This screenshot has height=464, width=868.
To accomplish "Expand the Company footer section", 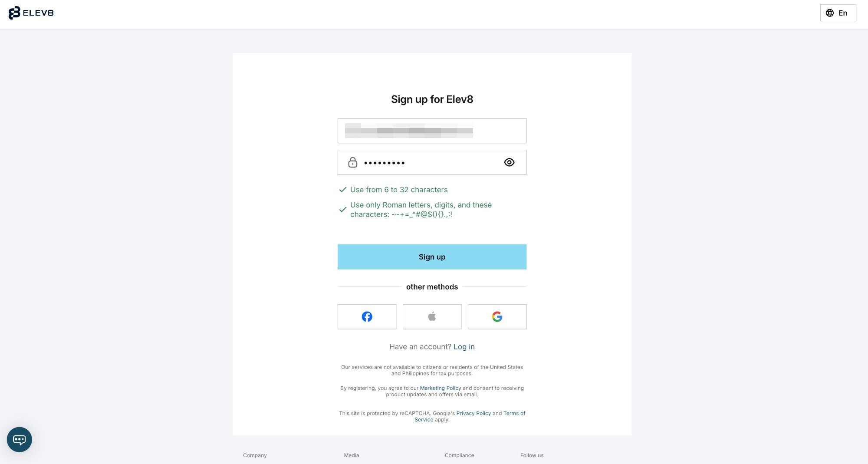I will [255, 455].
